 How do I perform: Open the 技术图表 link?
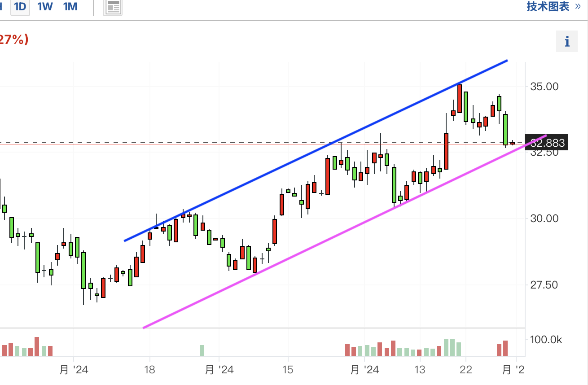[x=554, y=6]
